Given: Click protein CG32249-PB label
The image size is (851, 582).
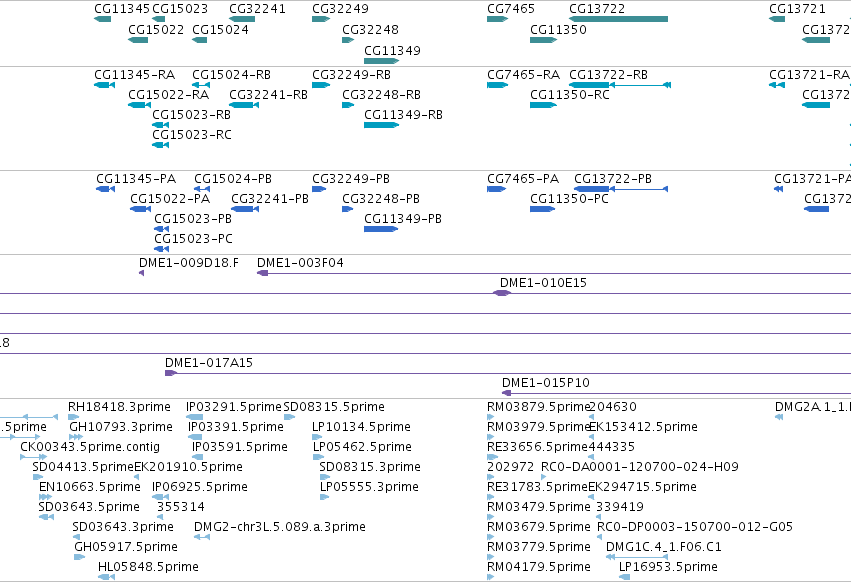Looking at the screenshot, I should 351,179.
